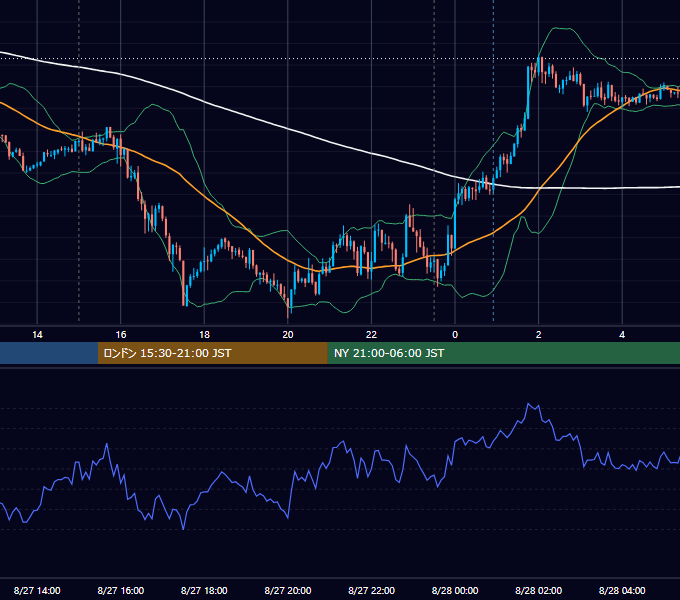Click the 8/27 16:00 date label

click(121, 590)
